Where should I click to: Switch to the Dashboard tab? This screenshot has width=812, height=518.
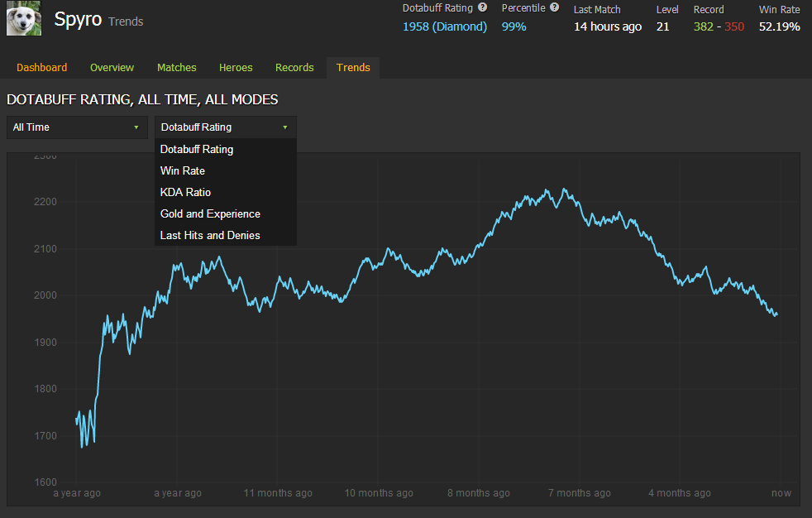(42, 68)
